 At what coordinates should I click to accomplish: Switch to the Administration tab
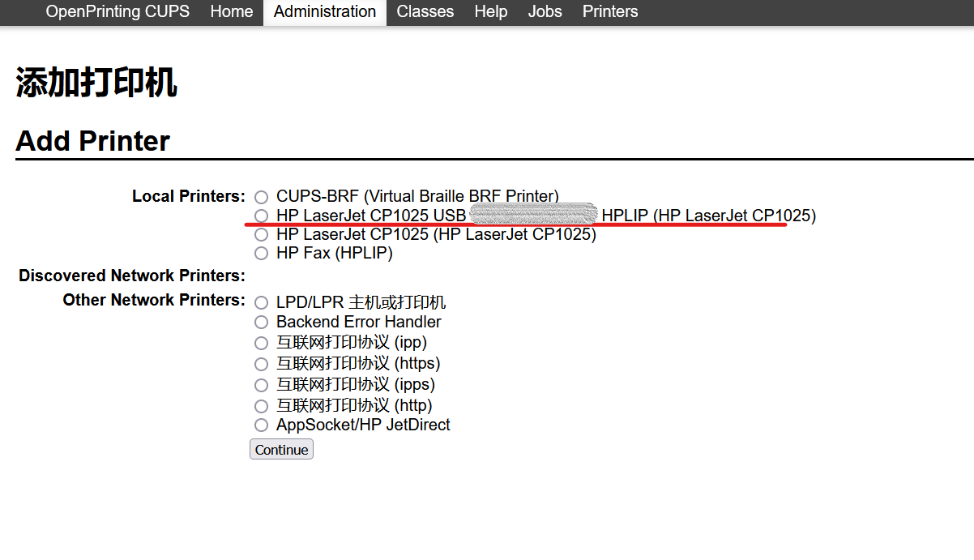tap(325, 11)
